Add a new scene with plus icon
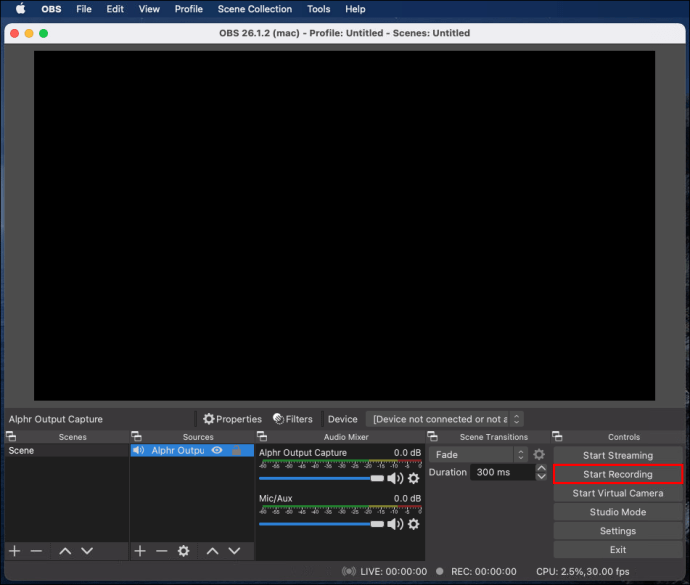The image size is (690, 585). tap(15, 551)
